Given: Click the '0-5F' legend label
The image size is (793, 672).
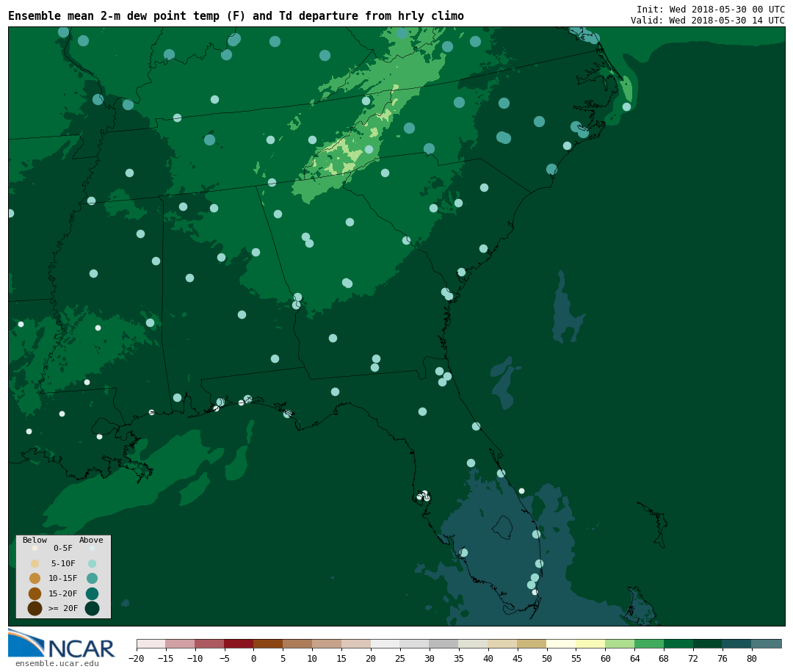Looking at the screenshot, I should pyautogui.click(x=63, y=548).
